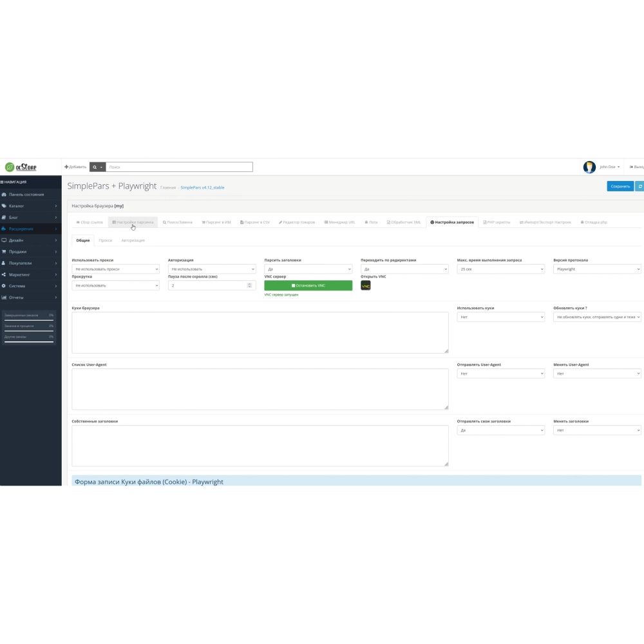
Task: Open the Система settings menu item
Action: click(x=17, y=286)
